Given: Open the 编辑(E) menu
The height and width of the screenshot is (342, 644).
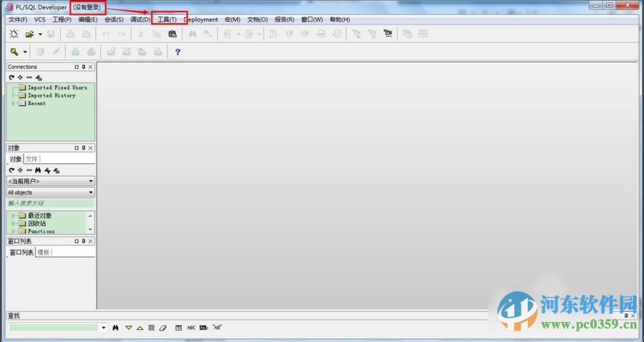Looking at the screenshot, I should pos(88,20).
